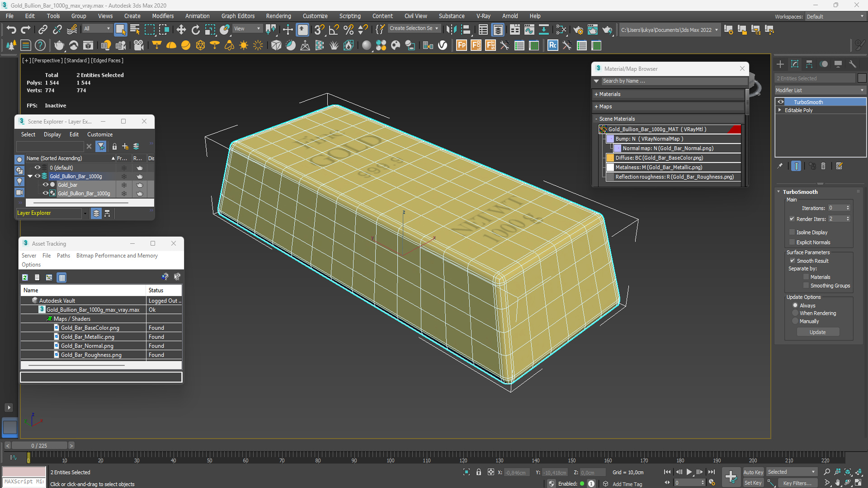Image resolution: width=868 pixels, height=488 pixels.
Task: Click Scene Explorer filter funnel icon
Action: [101, 146]
